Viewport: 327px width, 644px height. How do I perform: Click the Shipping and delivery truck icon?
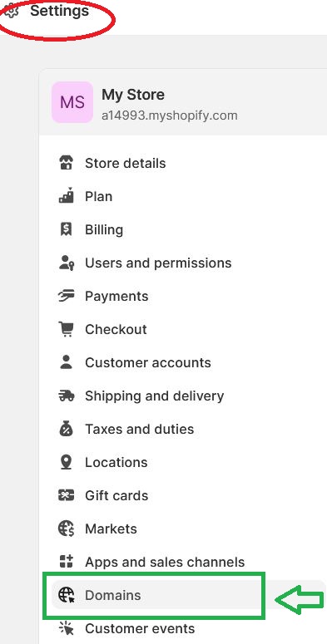point(66,396)
